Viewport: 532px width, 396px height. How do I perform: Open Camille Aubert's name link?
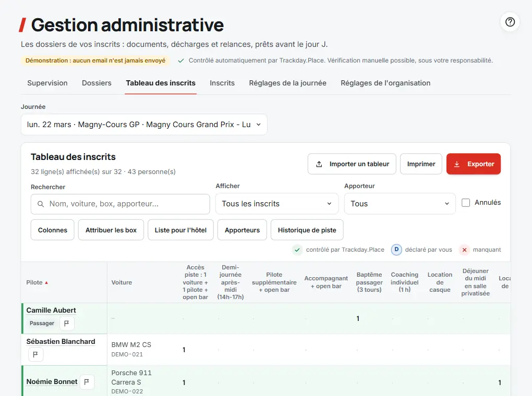(x=51, y=310)
